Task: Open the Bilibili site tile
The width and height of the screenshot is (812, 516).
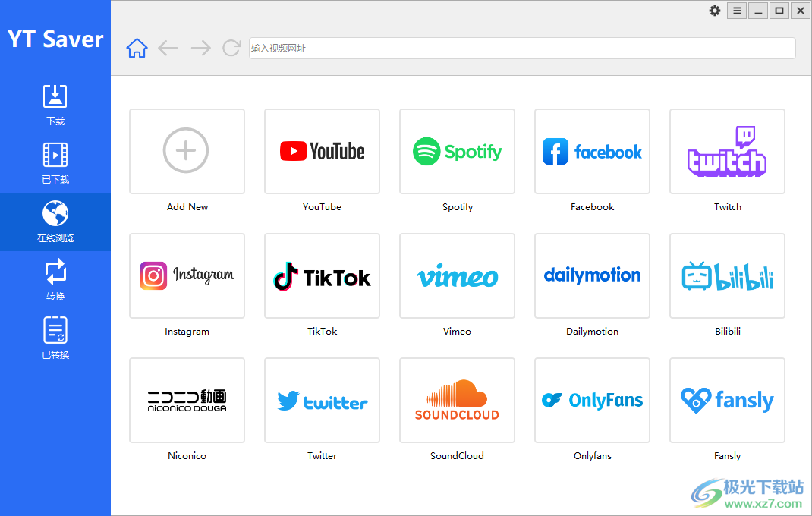Action: click(x=728, y=275)
